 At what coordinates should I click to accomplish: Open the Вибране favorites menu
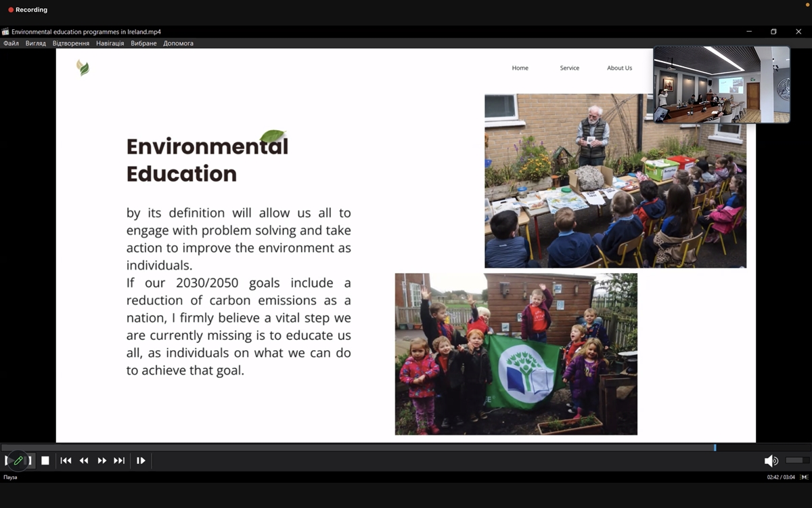[143, 43]
